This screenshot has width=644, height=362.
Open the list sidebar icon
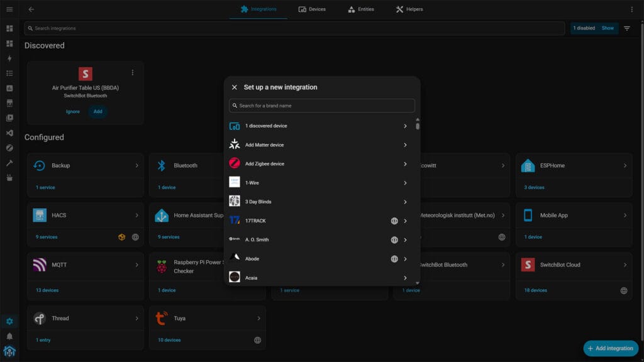(x=9, y=73)
